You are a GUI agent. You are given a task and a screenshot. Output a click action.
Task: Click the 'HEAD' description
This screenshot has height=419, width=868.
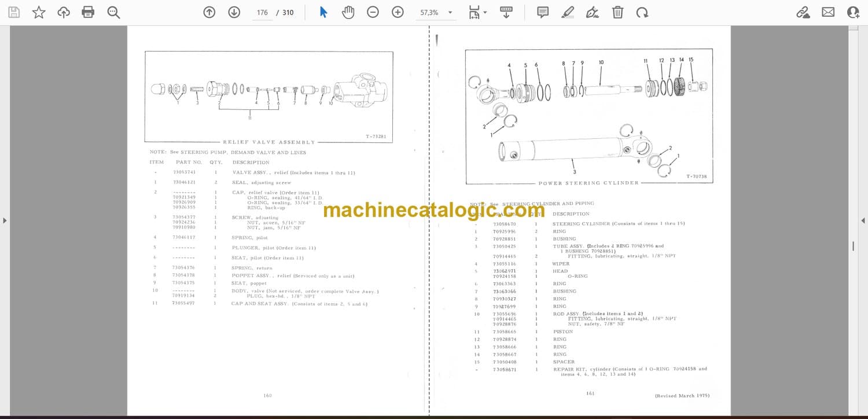[x=560, y=271]
